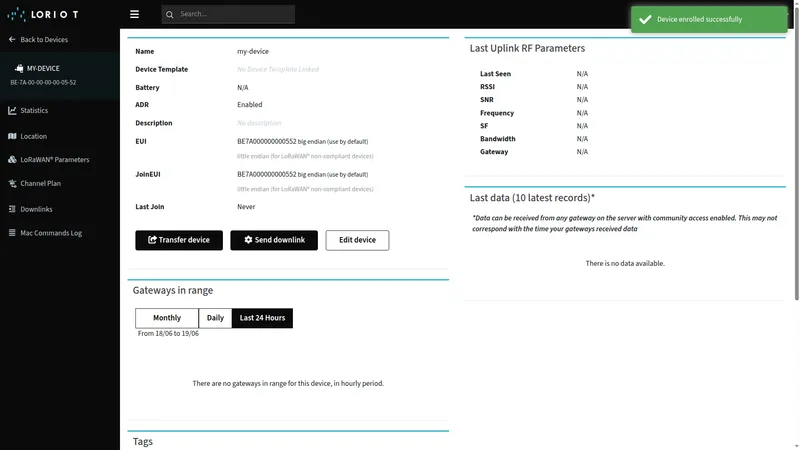
Task: Click the Tags section heading
Action: 143,441
